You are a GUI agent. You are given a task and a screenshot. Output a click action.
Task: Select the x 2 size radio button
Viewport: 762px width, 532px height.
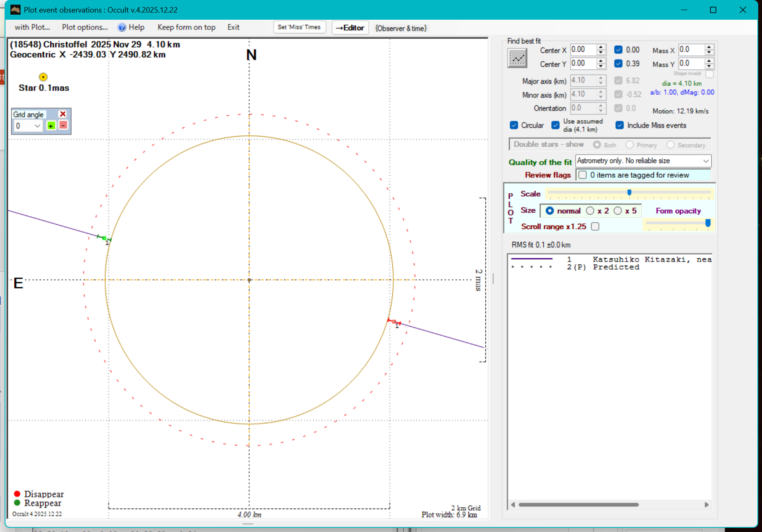590,211
